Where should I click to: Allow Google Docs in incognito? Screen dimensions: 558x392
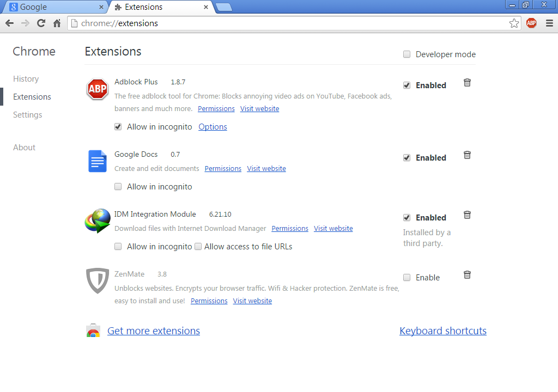pos(118,187)
